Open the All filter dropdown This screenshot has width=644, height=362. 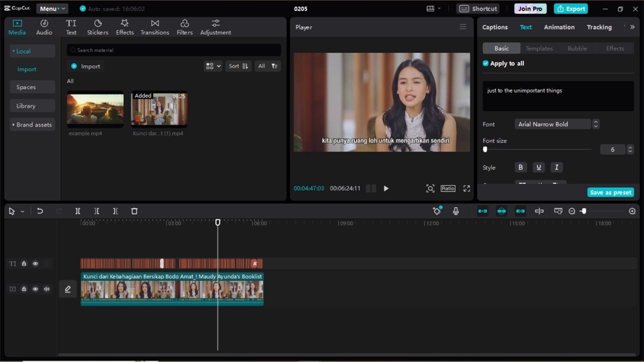coord(268,66)
